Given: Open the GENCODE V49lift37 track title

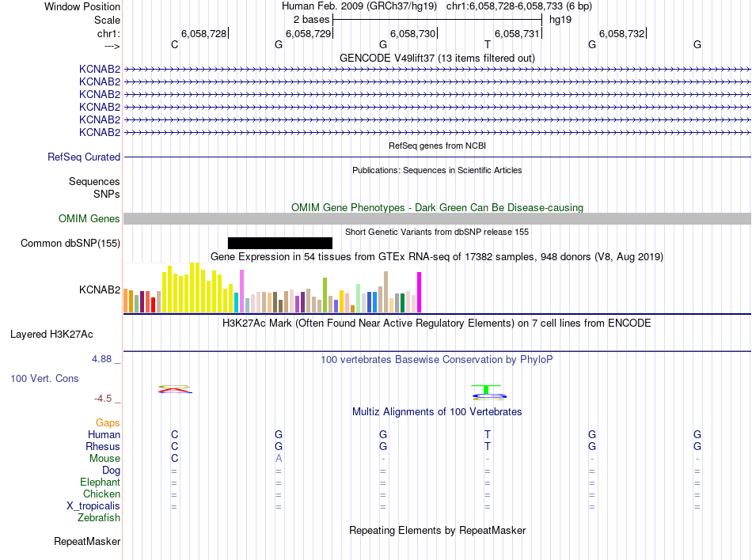Looking at the screenshot, I should pyautogui.click(x=437, y=58).
